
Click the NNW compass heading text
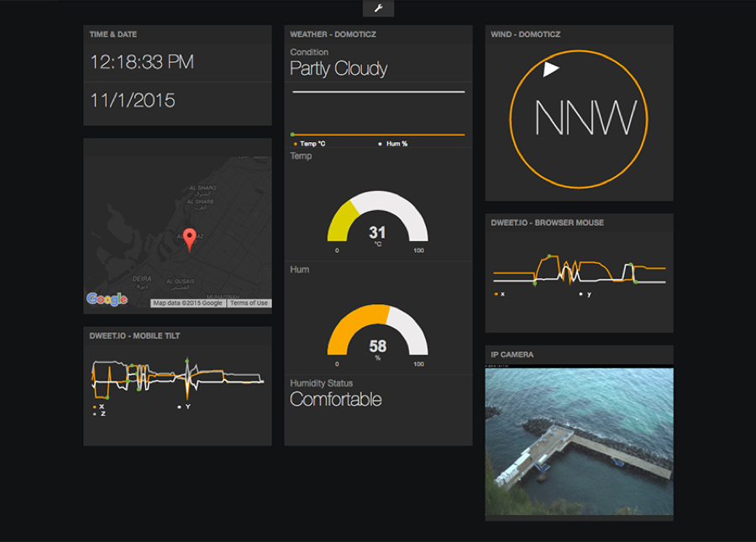585,118
